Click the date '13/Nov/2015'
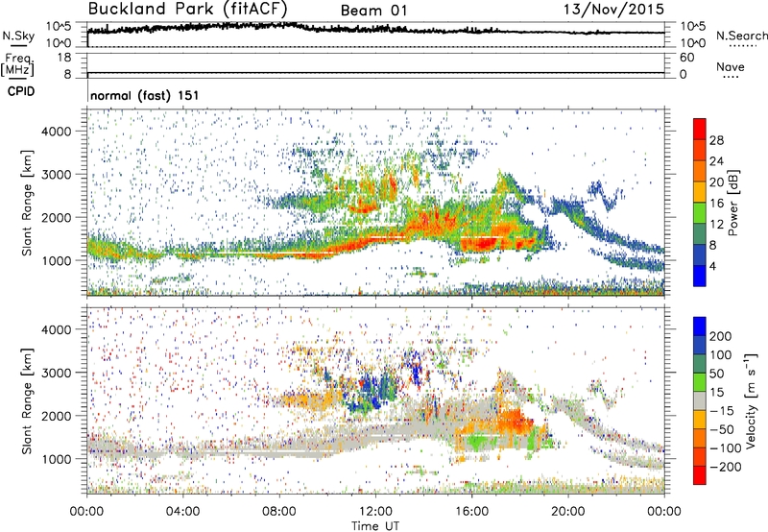The image size is (768, 532). (613, 9)
